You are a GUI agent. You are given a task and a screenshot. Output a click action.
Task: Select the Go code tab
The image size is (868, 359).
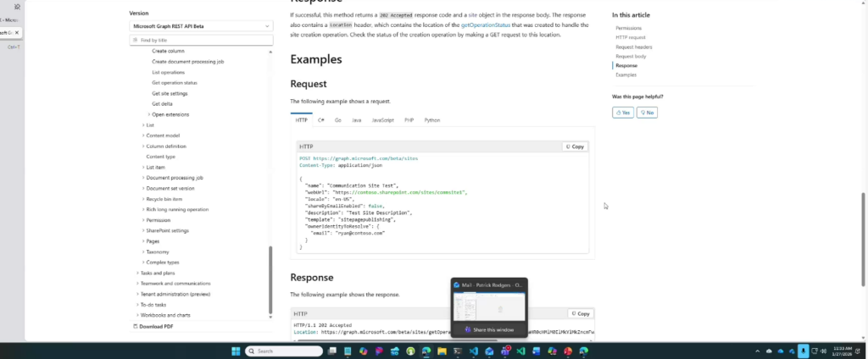click(x=337, y=120)
